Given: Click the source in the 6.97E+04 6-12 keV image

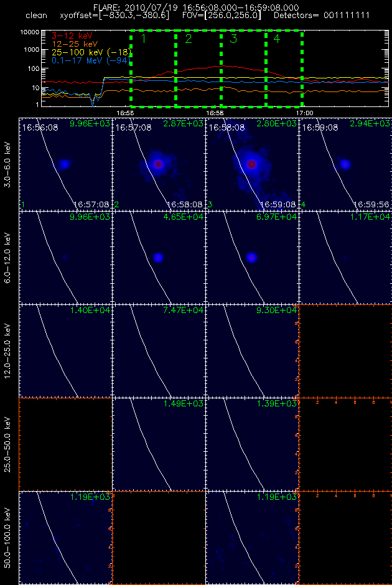Looking at the screenshot, I should coord(252,257).
